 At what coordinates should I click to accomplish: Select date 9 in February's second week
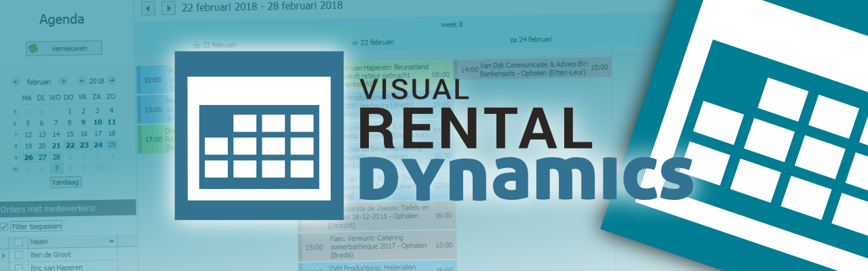coord(83,123)
